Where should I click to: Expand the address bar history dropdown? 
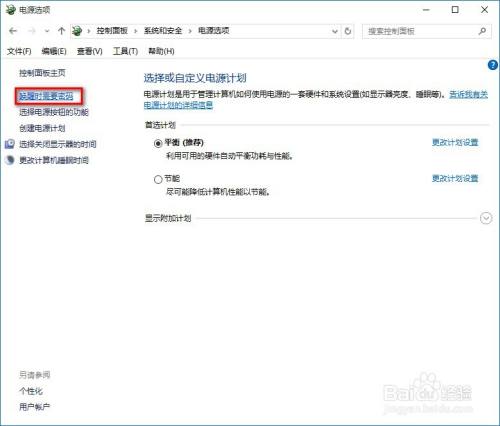tap(335, 31)
